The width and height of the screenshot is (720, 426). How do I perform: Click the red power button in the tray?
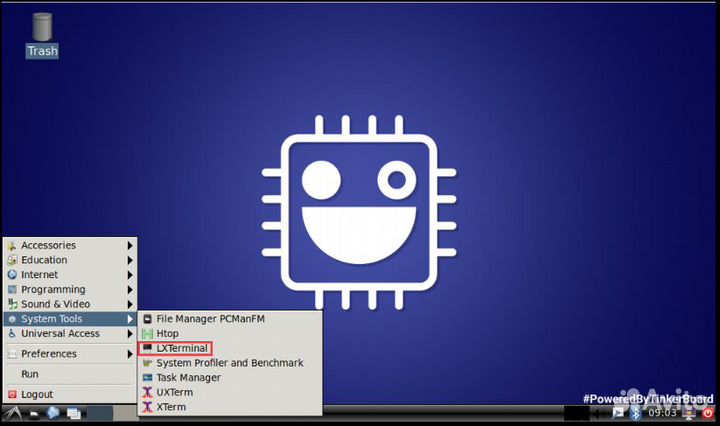click(708, 413)
